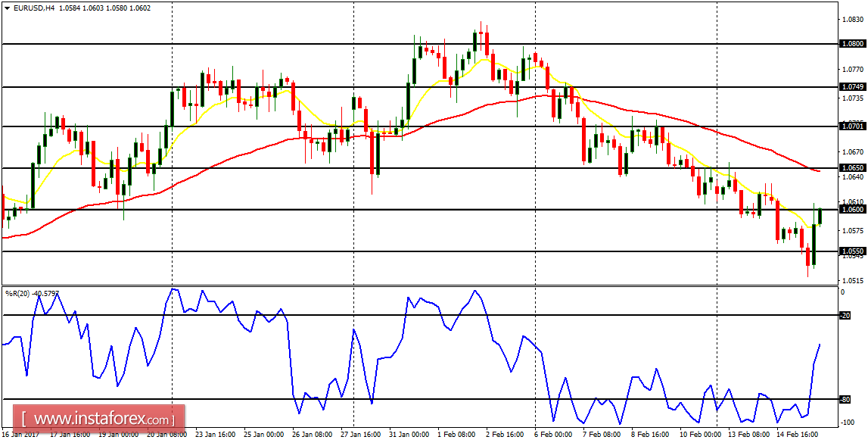Screen dimensions: 868x443
Task: Select the 1.0650 horizontal level price tag
Action: [x=851, y=167]
